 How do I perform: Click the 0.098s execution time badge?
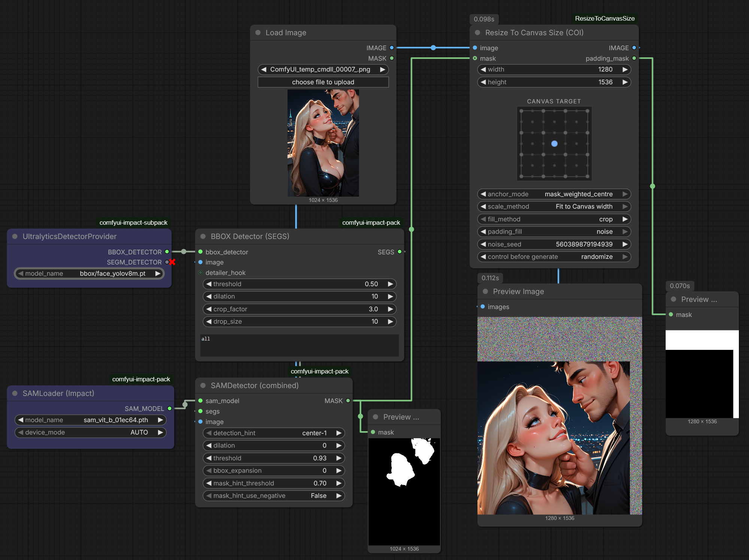(x=484, y=19)
